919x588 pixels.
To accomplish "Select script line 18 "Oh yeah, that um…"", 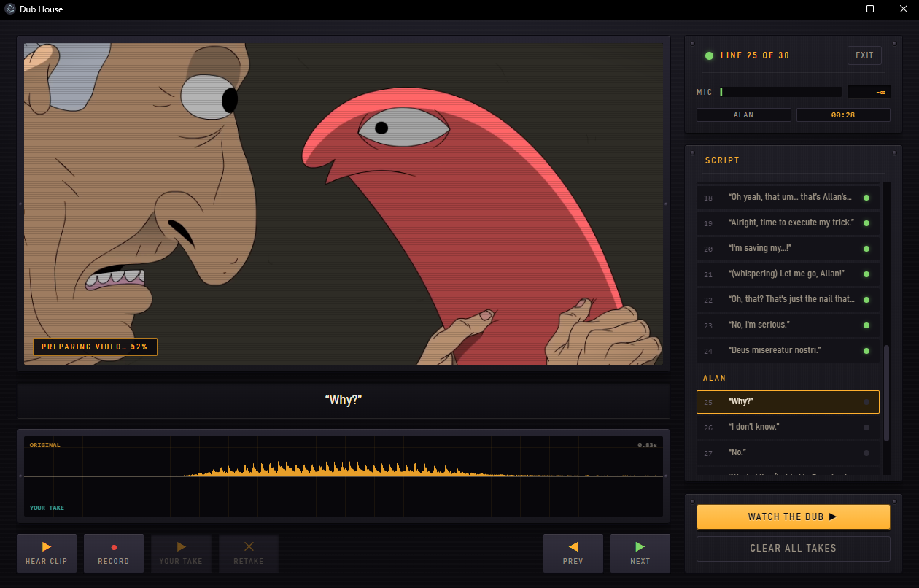I will click(x=788, y=198).
